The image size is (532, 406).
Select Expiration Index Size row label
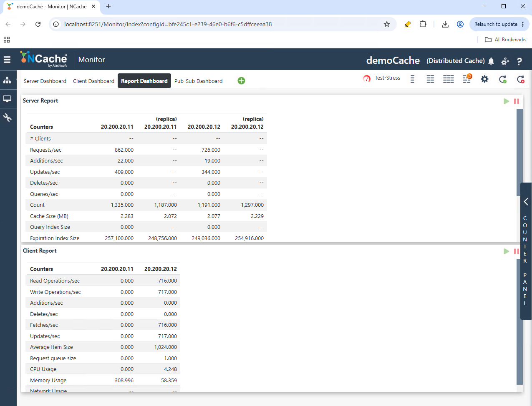pos(55,238)
